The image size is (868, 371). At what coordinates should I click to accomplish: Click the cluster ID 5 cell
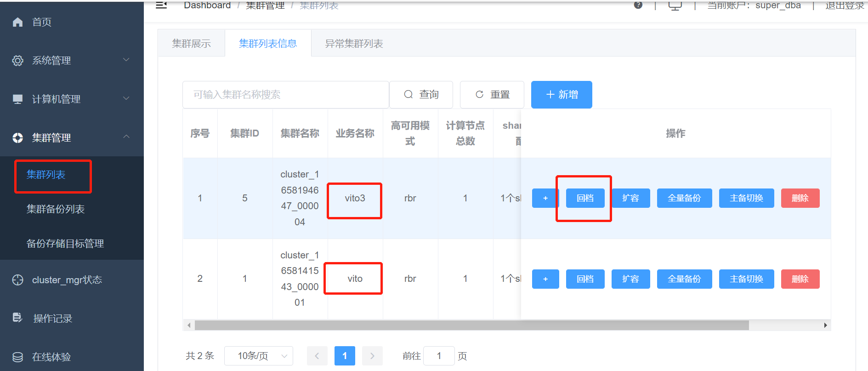coord(244,198)
